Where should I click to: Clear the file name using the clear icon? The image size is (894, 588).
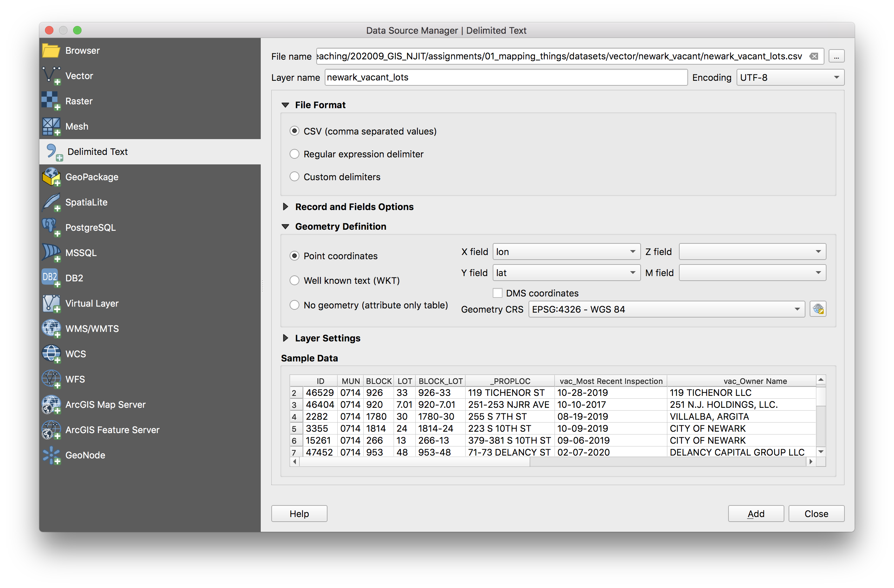tap(814, 56)
